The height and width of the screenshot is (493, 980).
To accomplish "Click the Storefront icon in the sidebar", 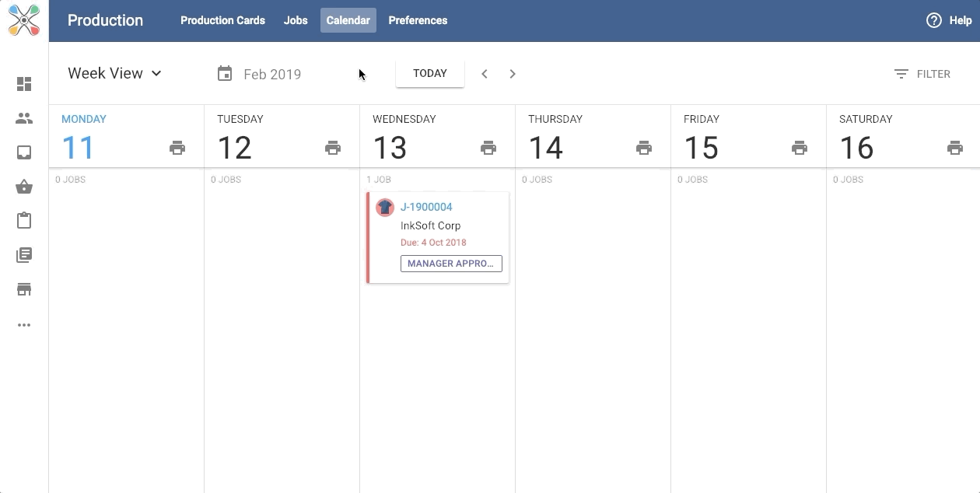I will [24, 288].
